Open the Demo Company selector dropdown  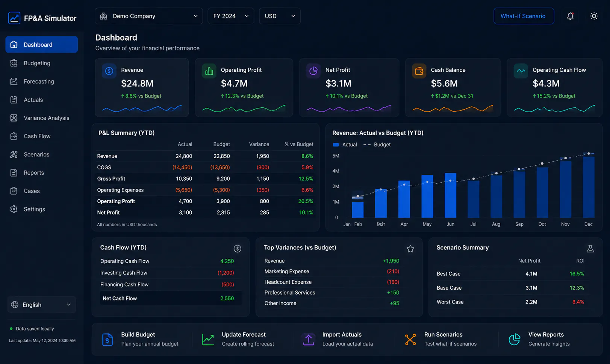pyautogui.click(x=149, y=16)
